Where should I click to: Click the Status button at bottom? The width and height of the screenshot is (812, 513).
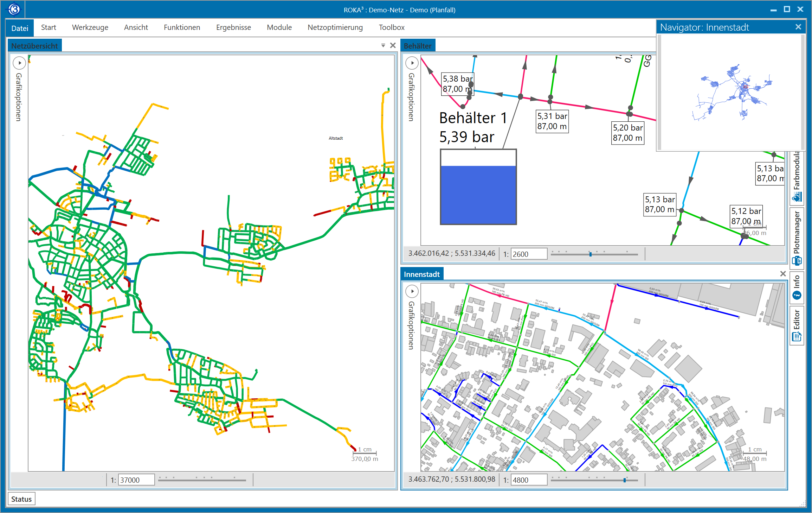(21, 499)
